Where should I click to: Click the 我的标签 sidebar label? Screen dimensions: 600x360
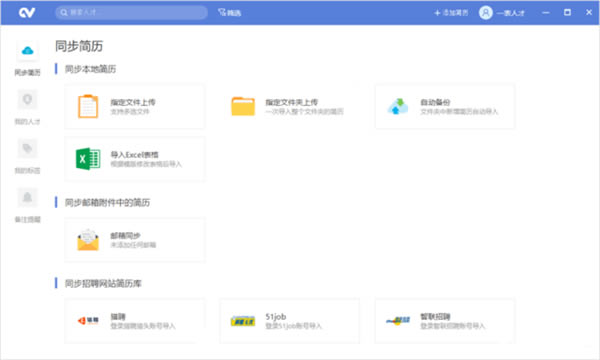click(28, 170)
